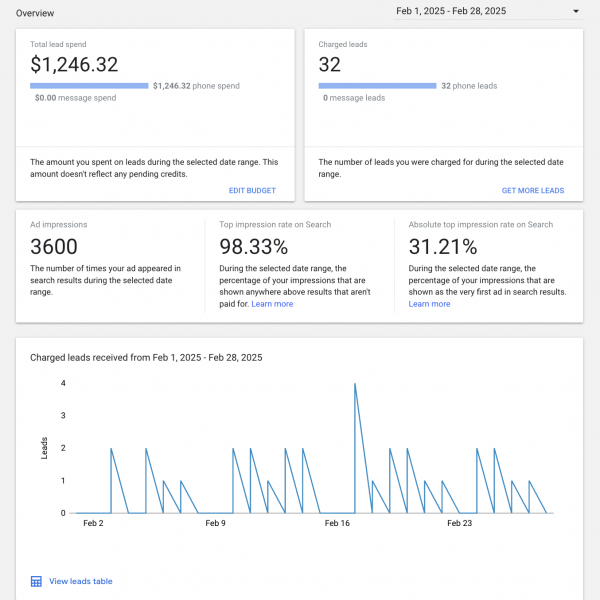Open Learn more under Absolute top impression rate
This screenshot has width=600, height=600.
click(429, 304)
